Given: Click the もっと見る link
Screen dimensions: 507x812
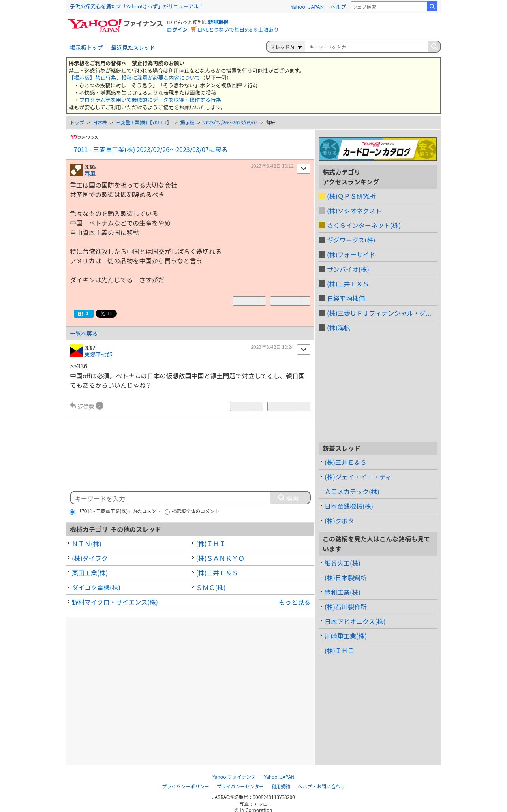Looking at the screenshot, I should (294, 602).
